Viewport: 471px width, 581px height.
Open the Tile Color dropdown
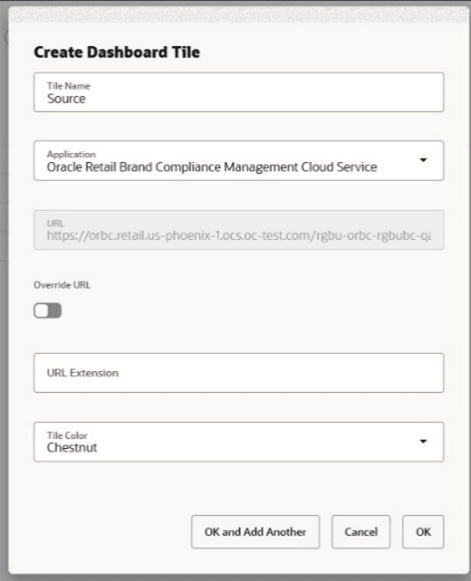(x=239, y=442)
